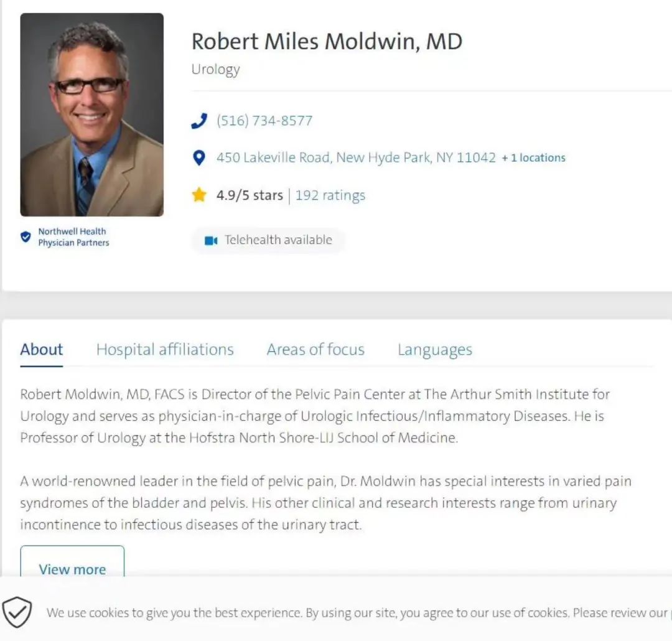Open the Areas of focus tab
Viewport: 672px width, 641px height.
[x=315, y=350]
